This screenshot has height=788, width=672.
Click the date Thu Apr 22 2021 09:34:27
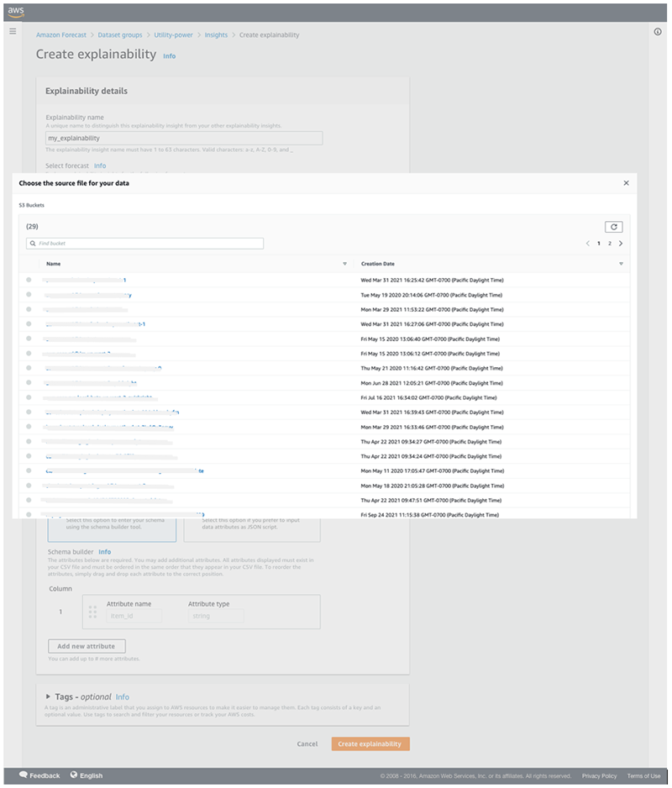coord(431,442)
